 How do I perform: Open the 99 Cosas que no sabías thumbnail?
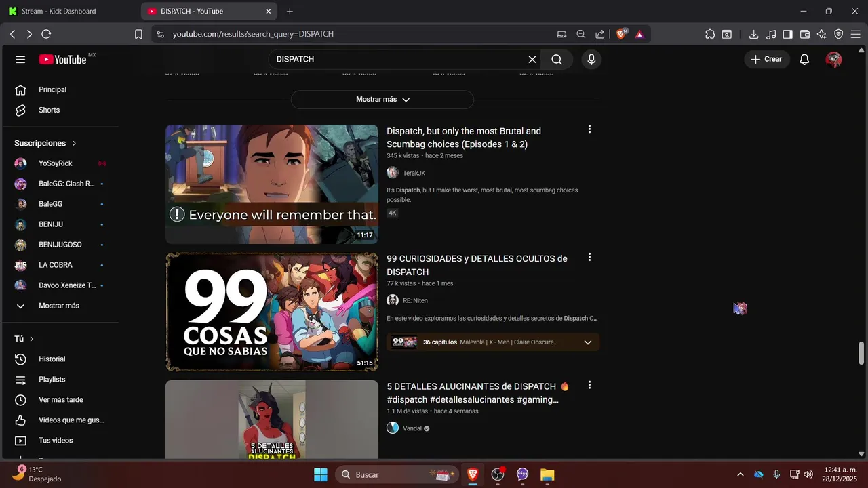point(272,312)
